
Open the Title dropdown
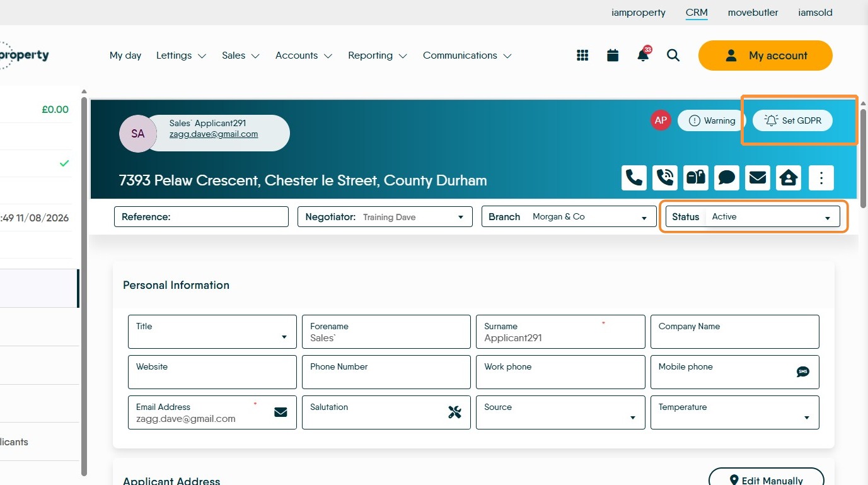coord(212,332)
